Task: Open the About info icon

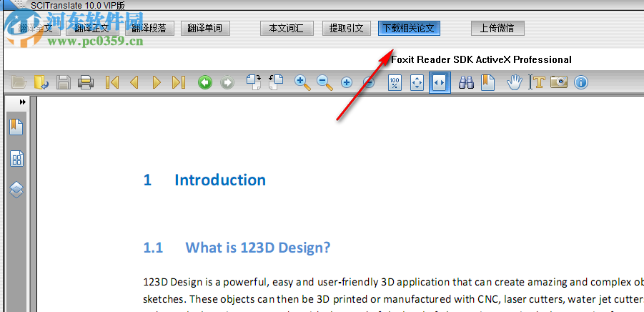Action: click(581, 82)
